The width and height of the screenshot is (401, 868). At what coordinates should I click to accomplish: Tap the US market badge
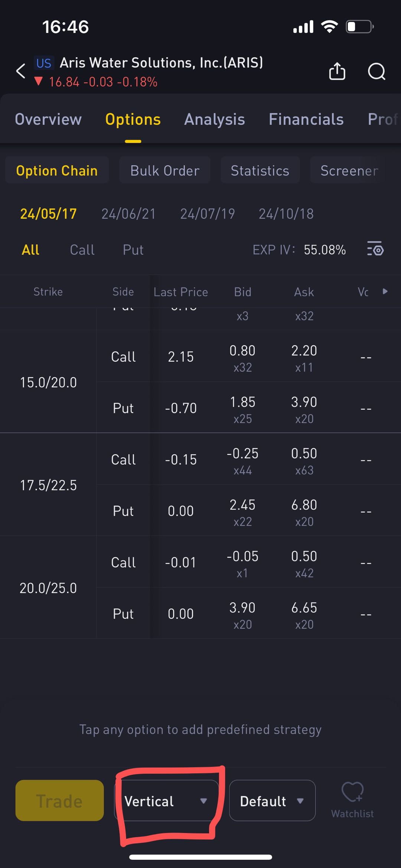43,63
